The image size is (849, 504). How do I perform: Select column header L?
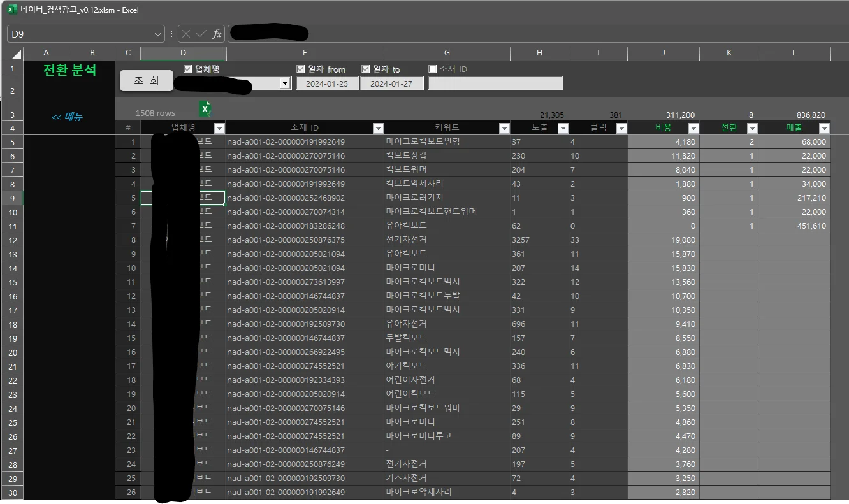tap(794, 53)
